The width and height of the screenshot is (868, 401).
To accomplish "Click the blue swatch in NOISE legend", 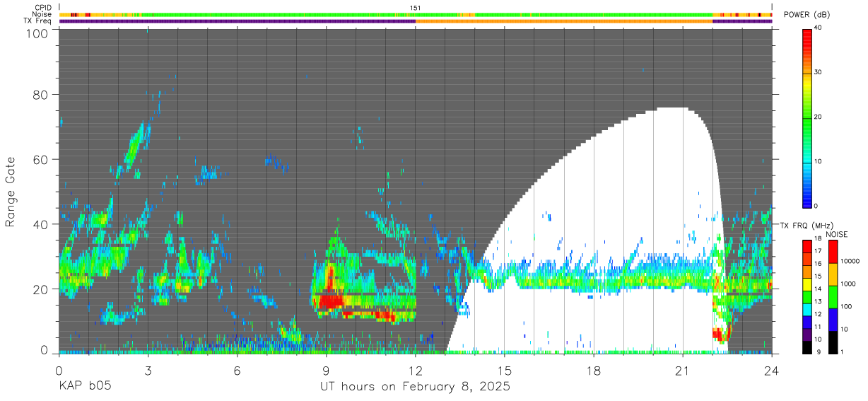I will [x=832, y=320].
